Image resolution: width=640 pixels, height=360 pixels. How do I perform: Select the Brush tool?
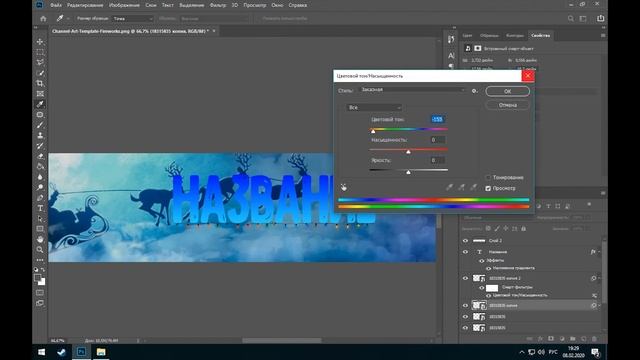(x=40, y=125)
